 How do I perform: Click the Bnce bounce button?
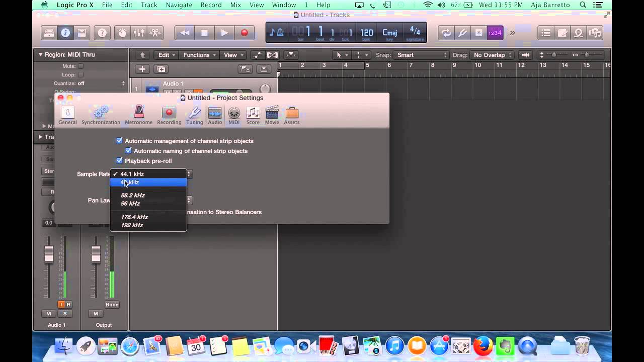112,305
